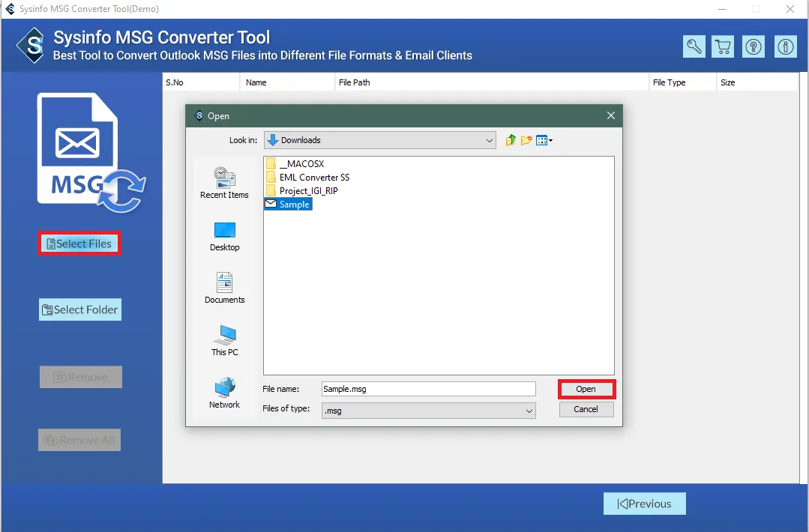Viewport: 809px width, 532px height.
Task: Select This PC in dialog sidebar
Action: pyautogui.click(x=224, y=340)
